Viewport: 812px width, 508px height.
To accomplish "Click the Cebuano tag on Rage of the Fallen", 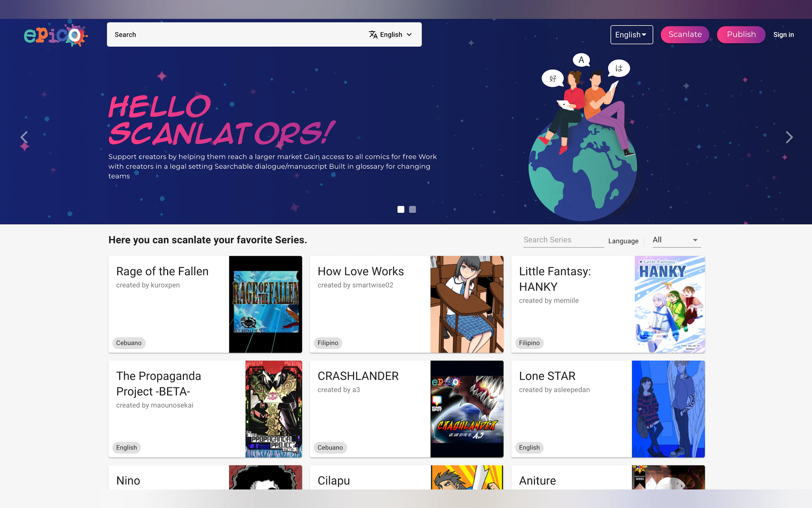I will (x=129, y=343).
